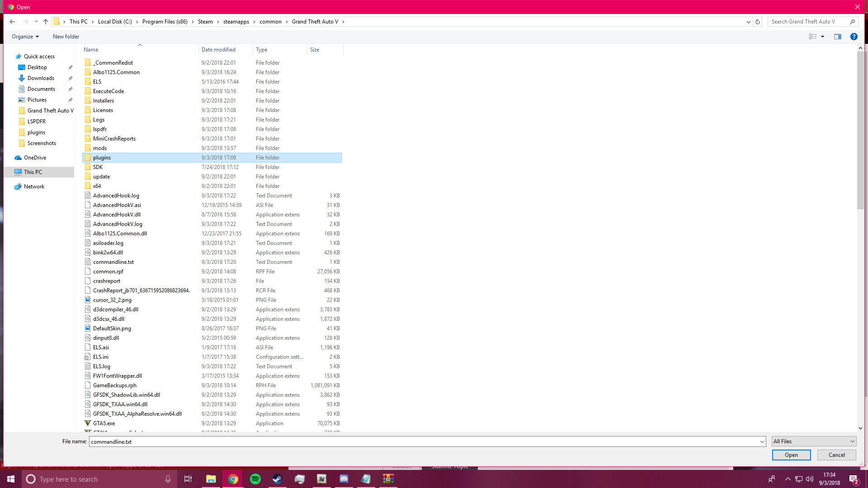The width and height of the screenshot is (868, 488).
Task: Click the Back navigation arrow
Action: pos(12,22)
